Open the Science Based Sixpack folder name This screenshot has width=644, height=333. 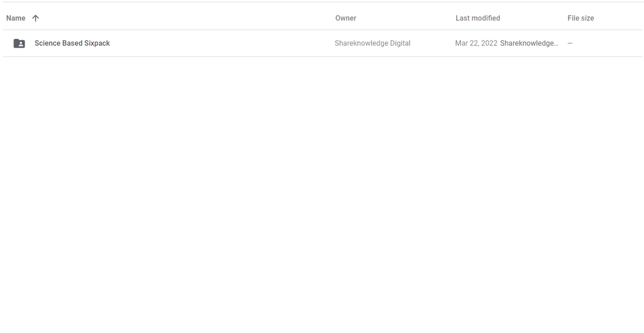[x=72, y=43]
